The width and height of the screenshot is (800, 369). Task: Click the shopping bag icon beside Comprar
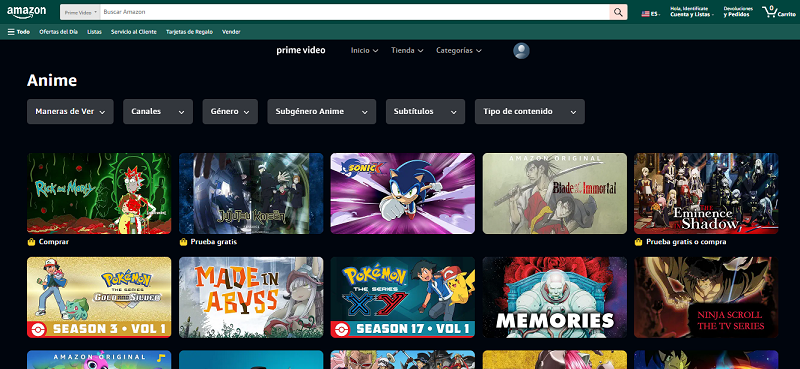tap(31, 242)
